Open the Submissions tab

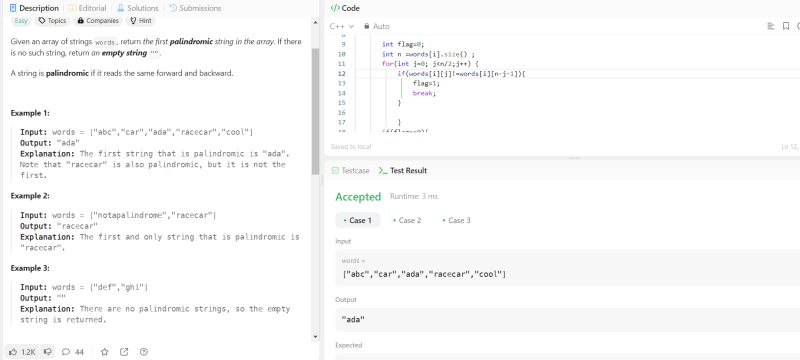click(x=195, y=8)
